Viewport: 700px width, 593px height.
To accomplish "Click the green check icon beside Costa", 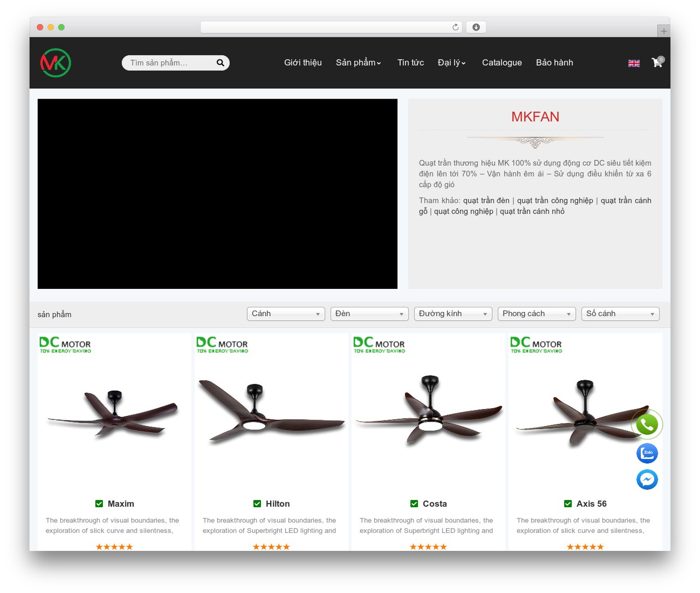I will pos(414,504).
